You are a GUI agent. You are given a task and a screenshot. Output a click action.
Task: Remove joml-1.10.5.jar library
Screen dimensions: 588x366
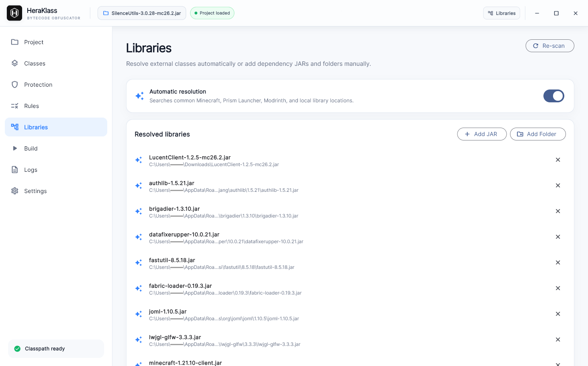click(557, 314)
